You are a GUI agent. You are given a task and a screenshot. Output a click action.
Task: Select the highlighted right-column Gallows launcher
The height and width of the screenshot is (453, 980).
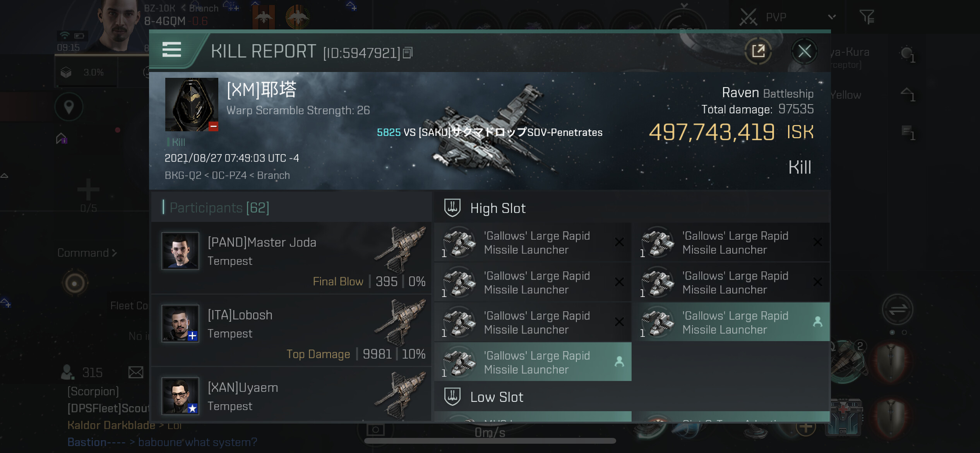732,322
